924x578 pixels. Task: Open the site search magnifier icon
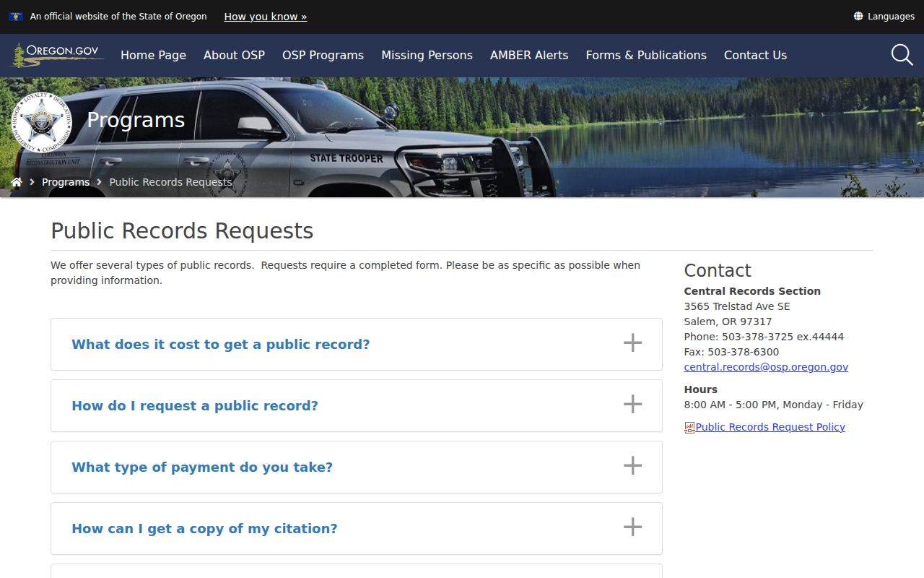tap(902, 55)
